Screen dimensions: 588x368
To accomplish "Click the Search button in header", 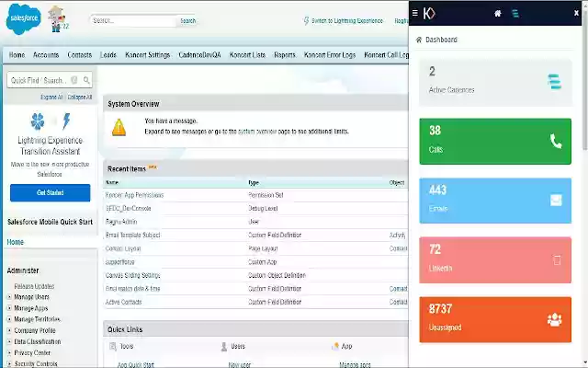I will (187, 20).
